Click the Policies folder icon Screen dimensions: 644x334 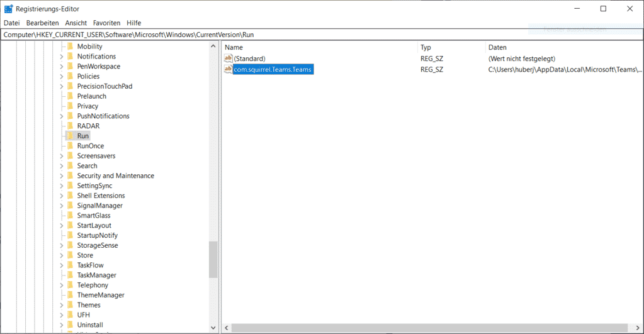click(x=71, y=76)
